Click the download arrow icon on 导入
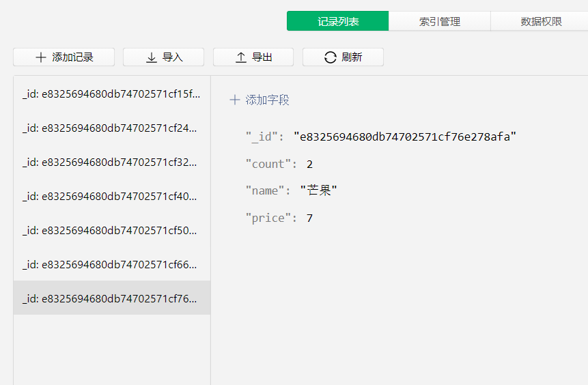This screenshot has width=588, height=385. click(x=152, y=57)
